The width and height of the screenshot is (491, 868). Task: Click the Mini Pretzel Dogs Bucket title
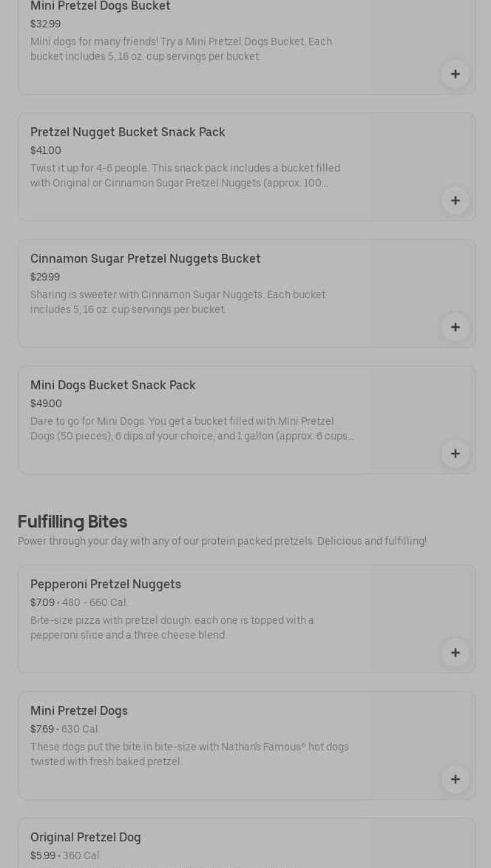coord(101,7)
